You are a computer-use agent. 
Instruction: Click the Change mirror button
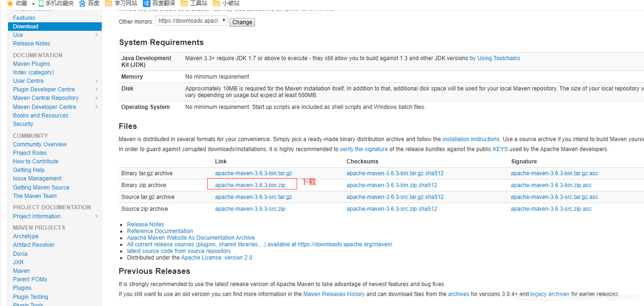(x=242, y=22)
